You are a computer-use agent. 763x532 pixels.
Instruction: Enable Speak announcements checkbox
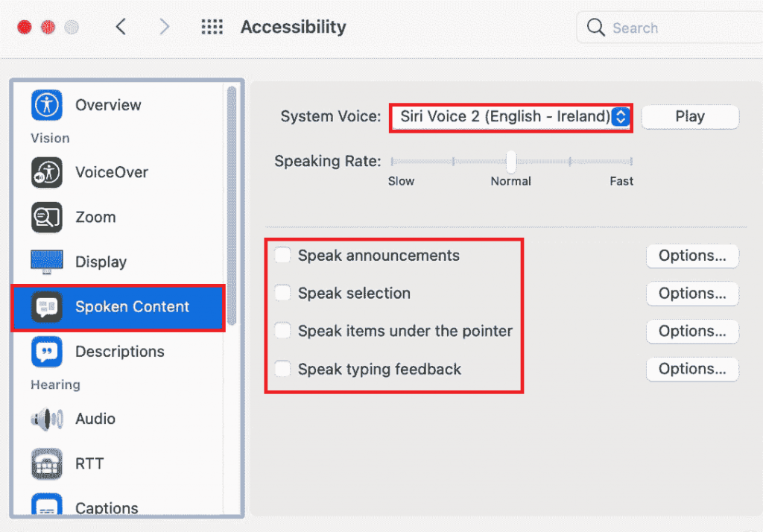pyautogui.click(x=282, y=256)
